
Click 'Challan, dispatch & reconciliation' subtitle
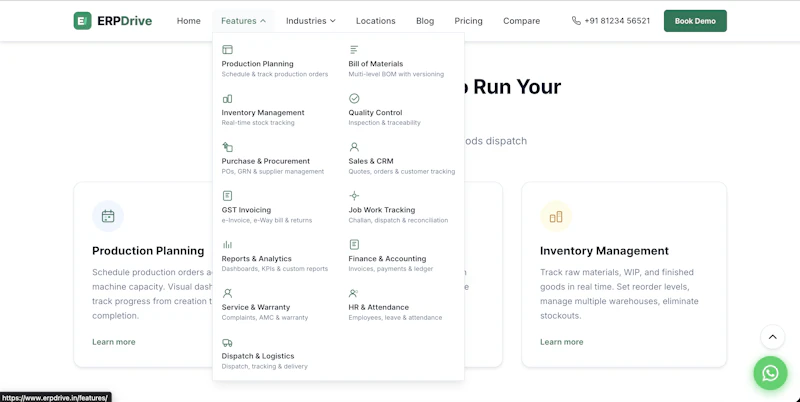tap(398, 220)
